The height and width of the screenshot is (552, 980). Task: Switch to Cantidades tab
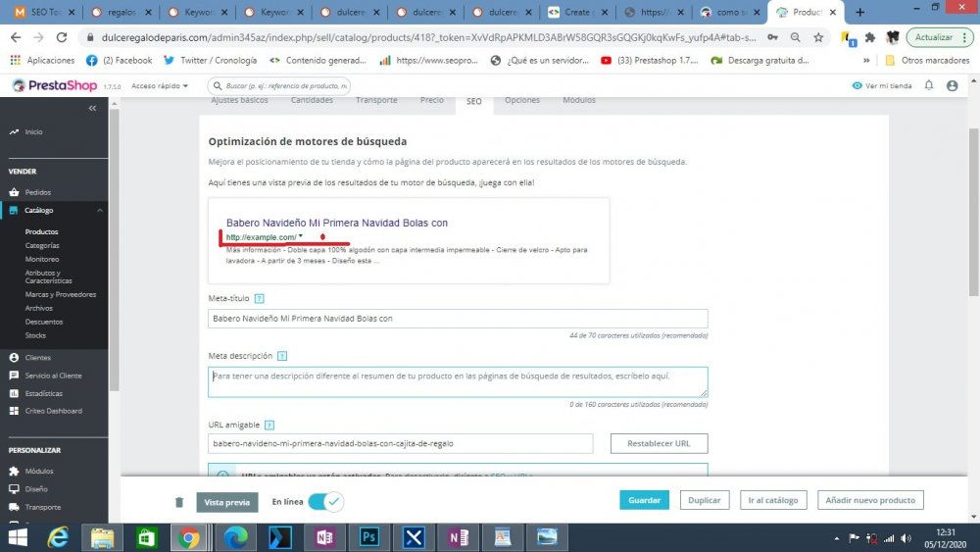(x=312, y=100)
